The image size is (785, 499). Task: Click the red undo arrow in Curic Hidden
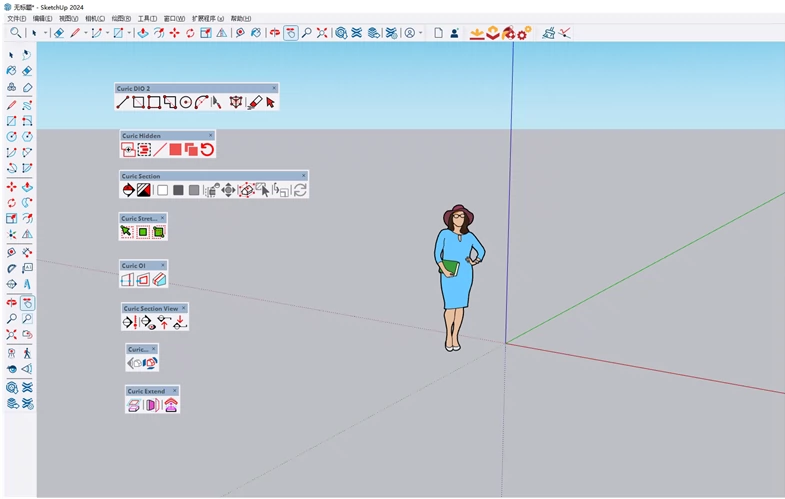pos(207,150)
